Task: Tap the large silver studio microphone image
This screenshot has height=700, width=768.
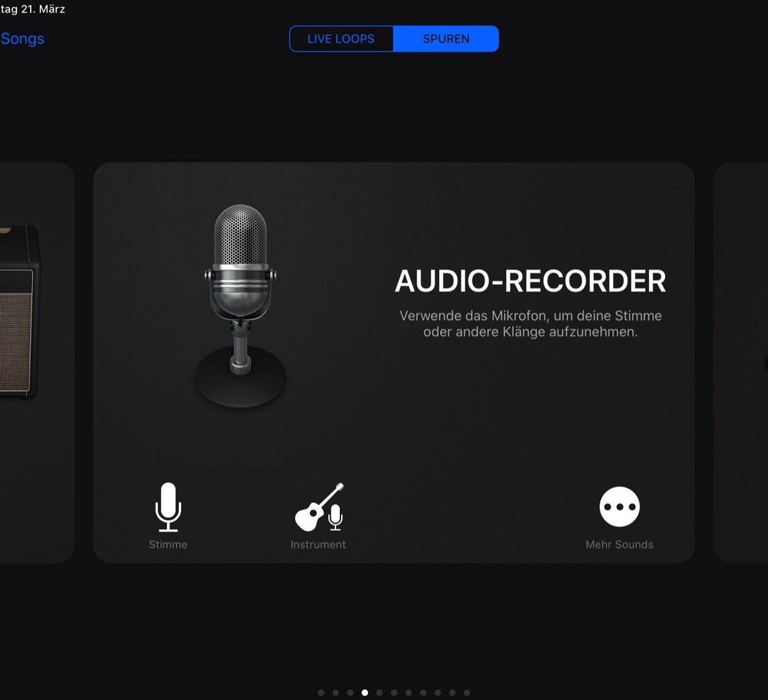Action: 241,305
